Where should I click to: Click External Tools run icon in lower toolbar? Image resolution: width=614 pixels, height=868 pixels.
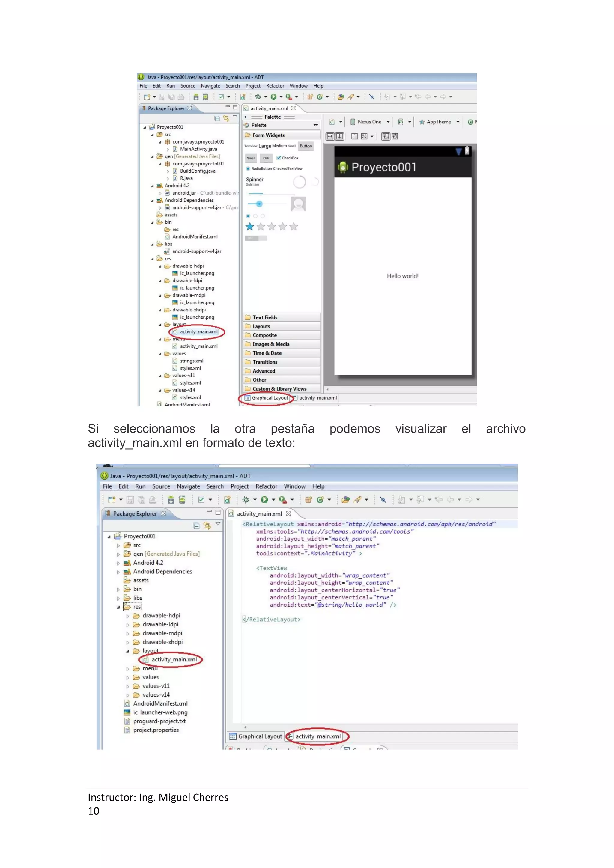point(282,500)
